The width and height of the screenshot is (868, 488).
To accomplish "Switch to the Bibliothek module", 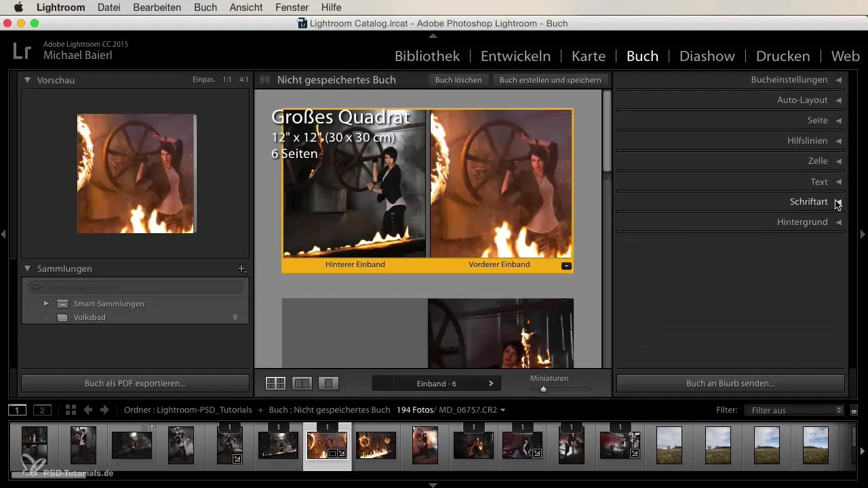I will 427,56.
